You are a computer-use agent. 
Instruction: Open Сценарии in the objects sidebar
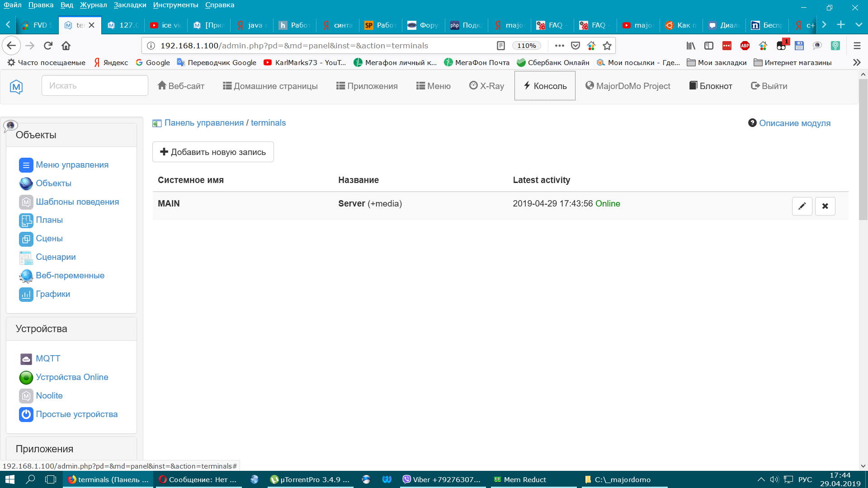(55, 257)
